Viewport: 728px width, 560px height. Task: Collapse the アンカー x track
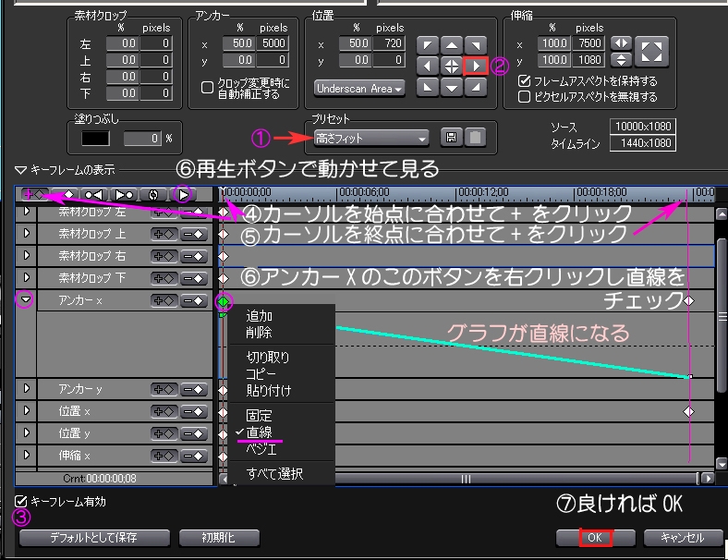coord(26,300)
